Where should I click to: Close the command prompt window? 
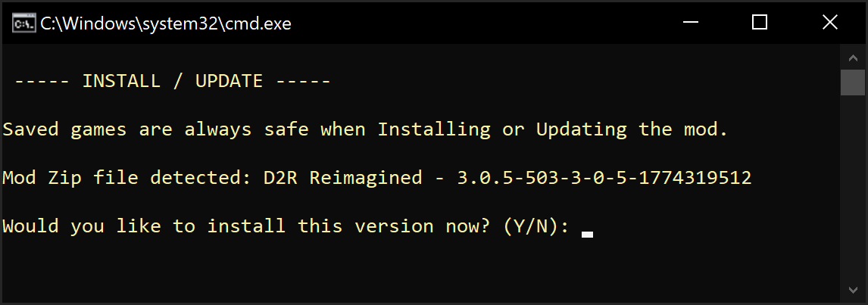830,23
